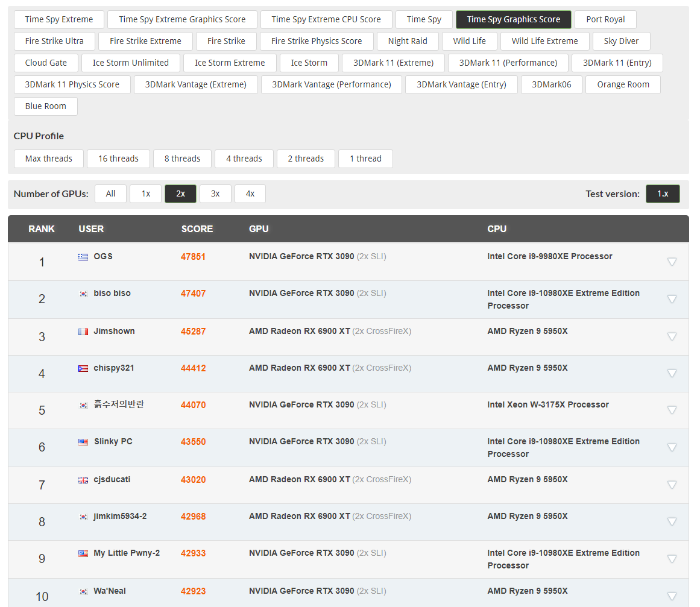Click the flag icon beside My Little Pwny-2
700x607 pixels.
point(83,553)
